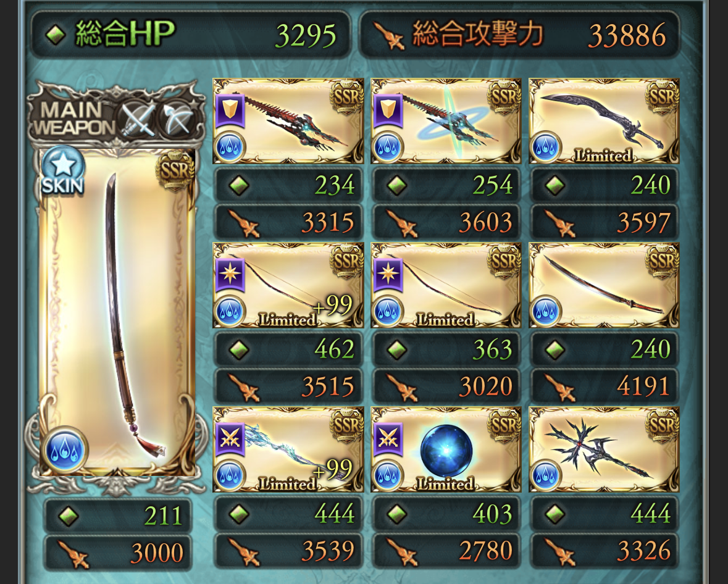
Task: Select the spiked dark staff weapon
Action: (603, 449)
